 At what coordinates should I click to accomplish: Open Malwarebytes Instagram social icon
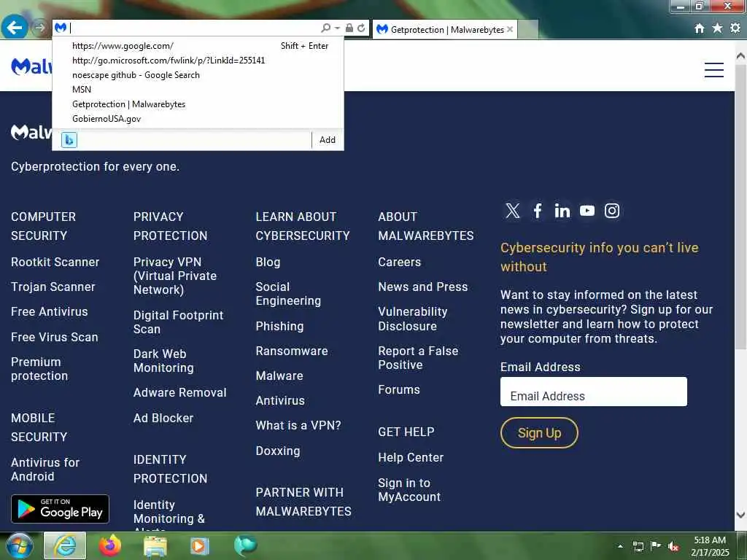click(x=612, y=211)
